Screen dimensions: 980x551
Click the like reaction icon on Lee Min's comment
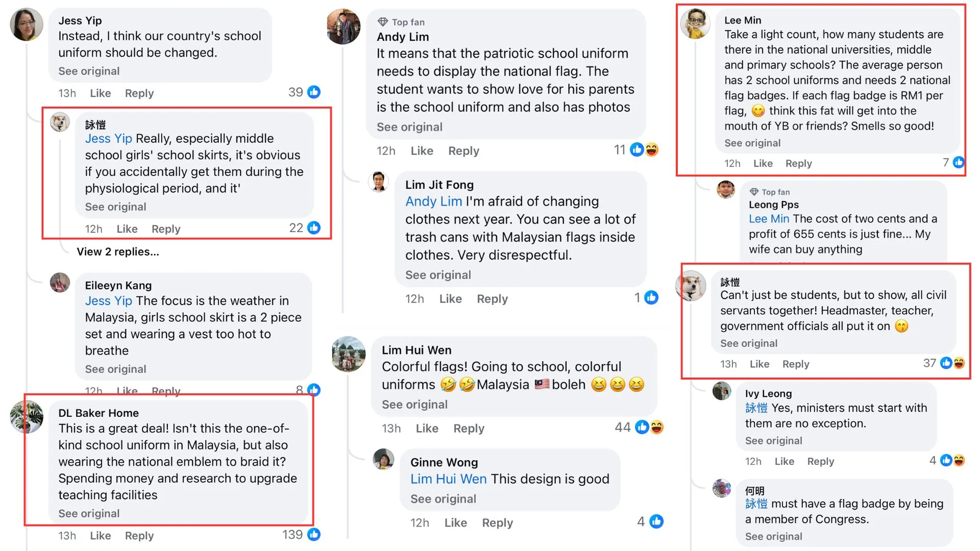(959, 162)
